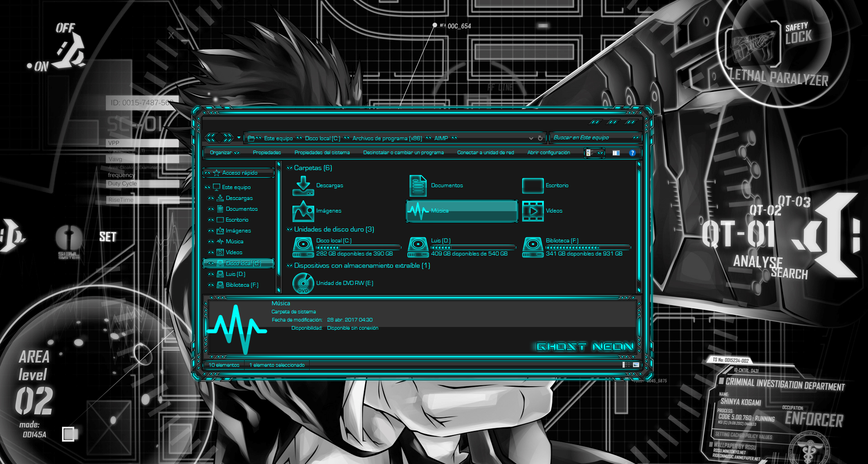Open recent locations dropdown beside nav arrows
Viewport: 868px width, 464px height.
(x=239, y=137)
